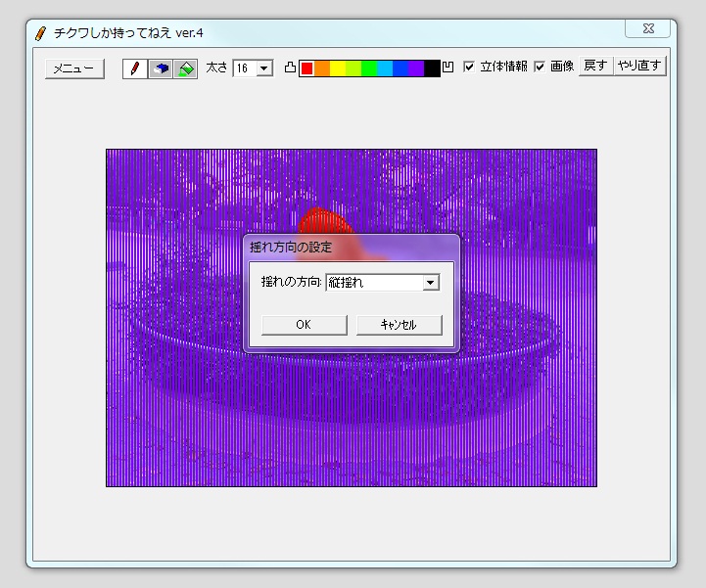Toggle the 画像 checkbox
706x588 pixels.
point(540,68)
